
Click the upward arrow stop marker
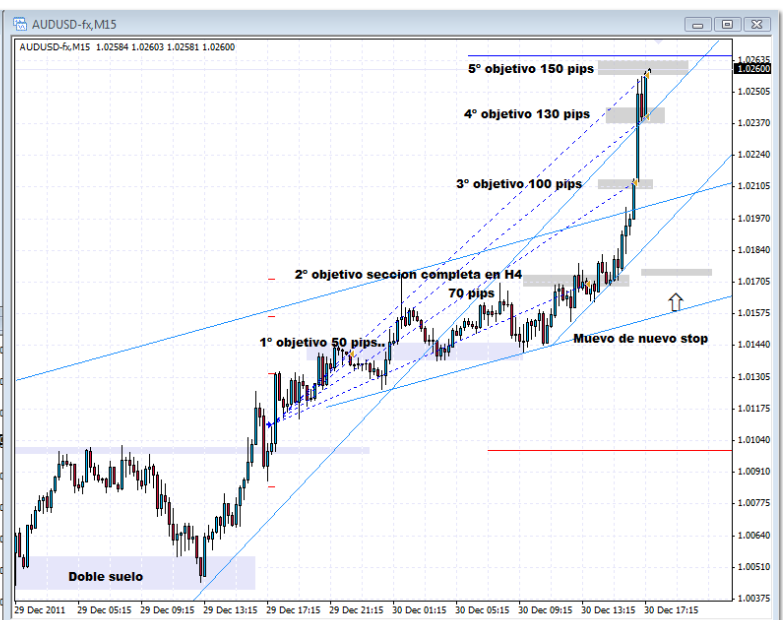676,301
